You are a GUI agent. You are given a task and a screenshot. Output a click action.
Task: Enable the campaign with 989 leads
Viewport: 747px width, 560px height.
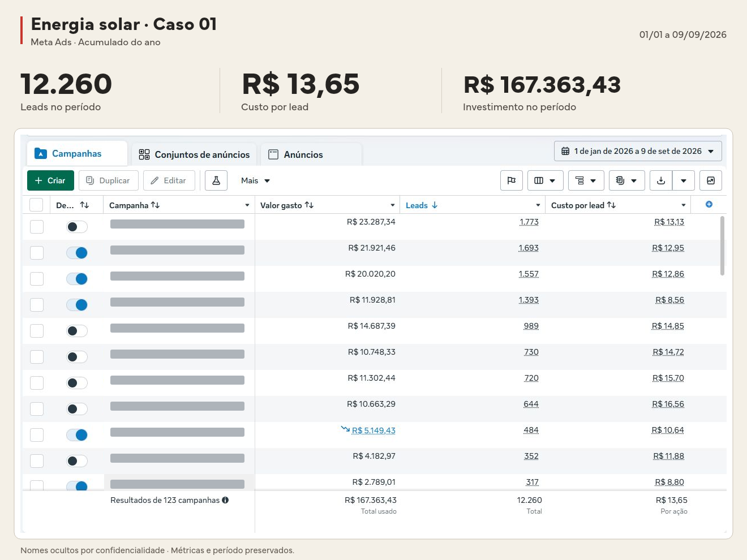point(77,331)
